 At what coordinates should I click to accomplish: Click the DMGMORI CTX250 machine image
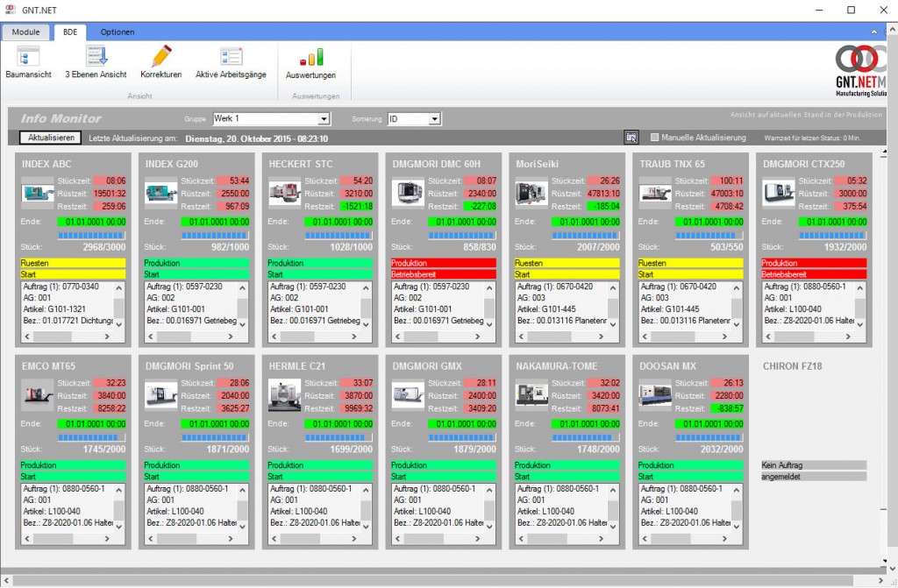click(x=779, y=193)
